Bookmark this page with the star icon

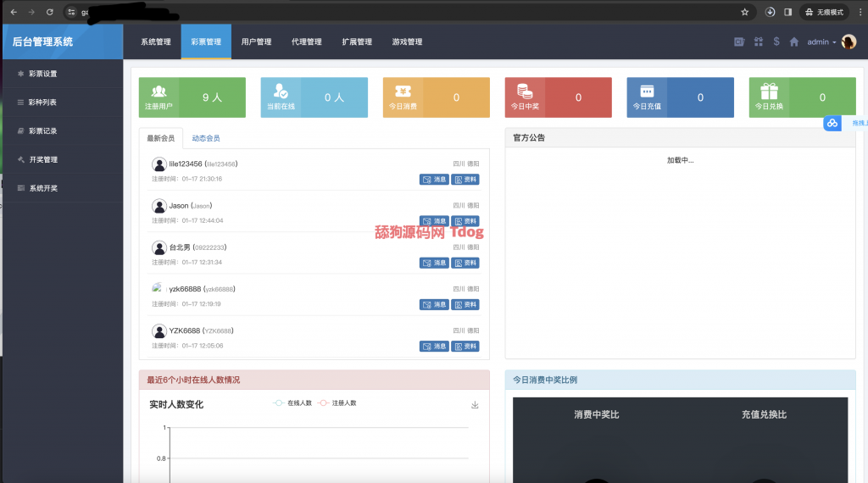[x=744, y=12]
